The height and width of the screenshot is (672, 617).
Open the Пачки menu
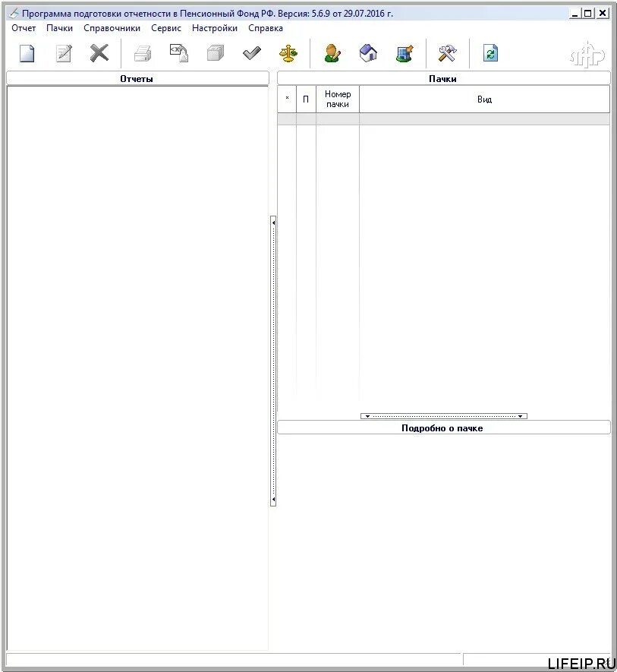(59, 28)
